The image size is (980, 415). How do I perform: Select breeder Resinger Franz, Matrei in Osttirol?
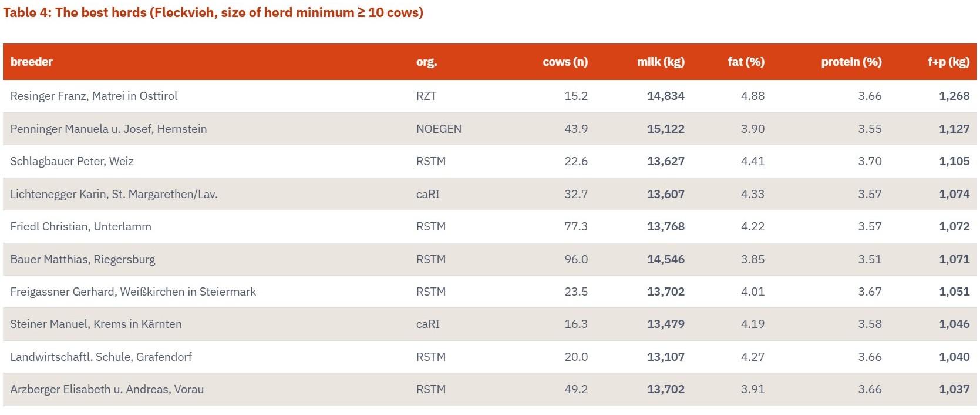pyautogui.click(x=94, y=96)
